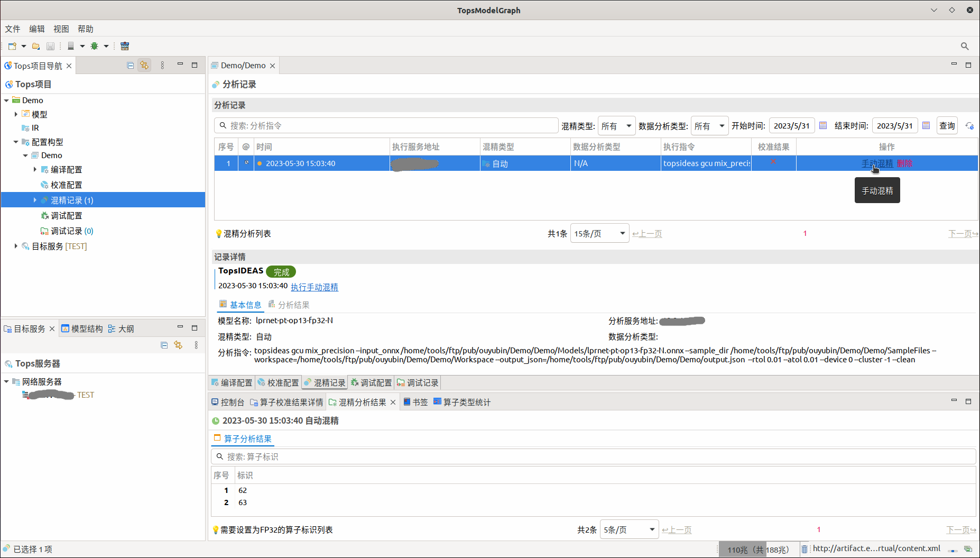980x558 pixels.
Task: Open the 书签 tab
Action: point(415,403)
